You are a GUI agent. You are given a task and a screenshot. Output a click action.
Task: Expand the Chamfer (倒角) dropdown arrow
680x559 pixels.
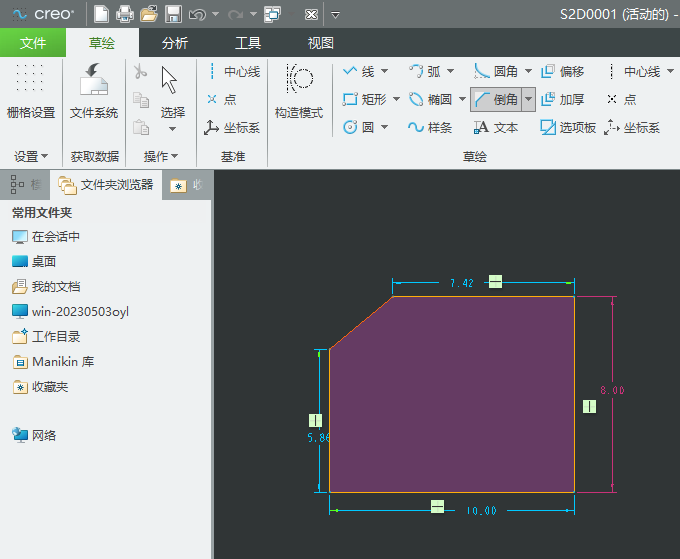pyautogui.click(x=527, y=99)
